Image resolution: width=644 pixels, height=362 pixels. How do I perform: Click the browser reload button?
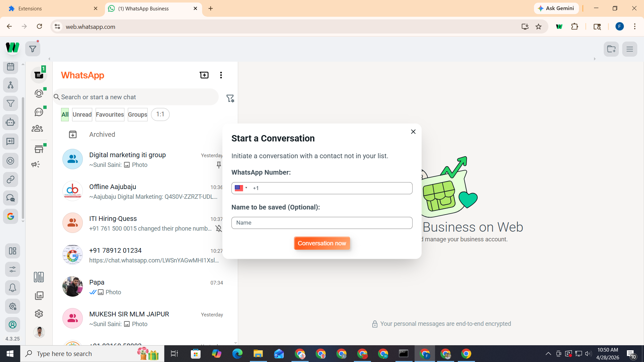coord(39,26)
